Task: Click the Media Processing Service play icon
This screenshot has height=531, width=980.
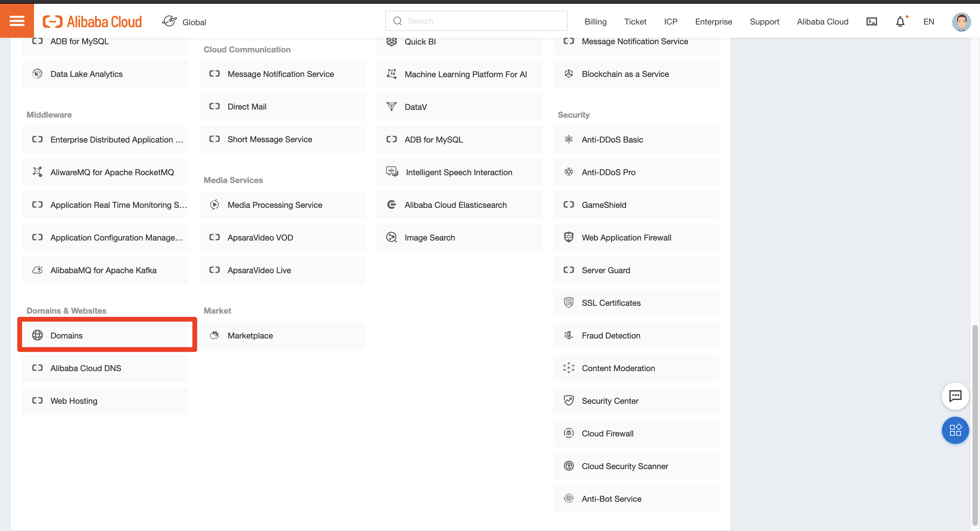Action: pyautogui.click(x=215, y=205)
